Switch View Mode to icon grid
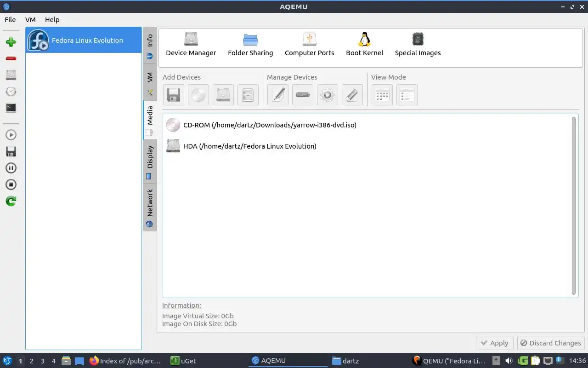Screen dimensions: 588x368 [x=382, y=95]
